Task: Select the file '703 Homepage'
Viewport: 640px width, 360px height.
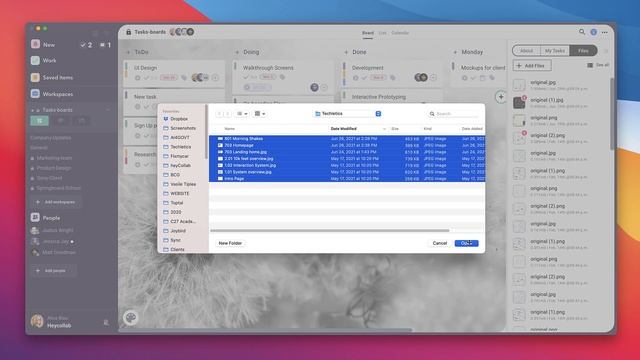Action: point(347,145)
